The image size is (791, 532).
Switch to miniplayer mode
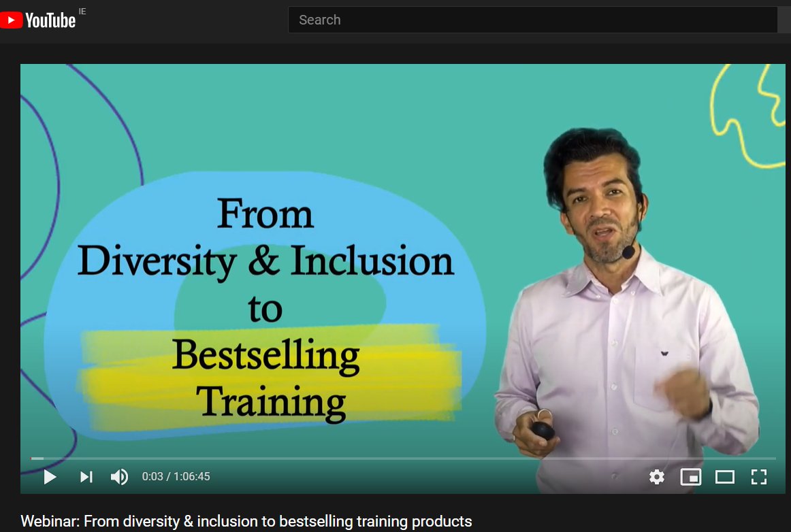(x=691, y=476)
